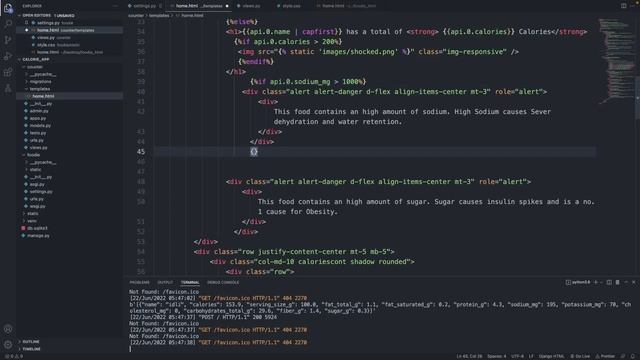Screen dimensions: 640x360
Task: Switch to the settings.py editor tab
Action: 145,6
